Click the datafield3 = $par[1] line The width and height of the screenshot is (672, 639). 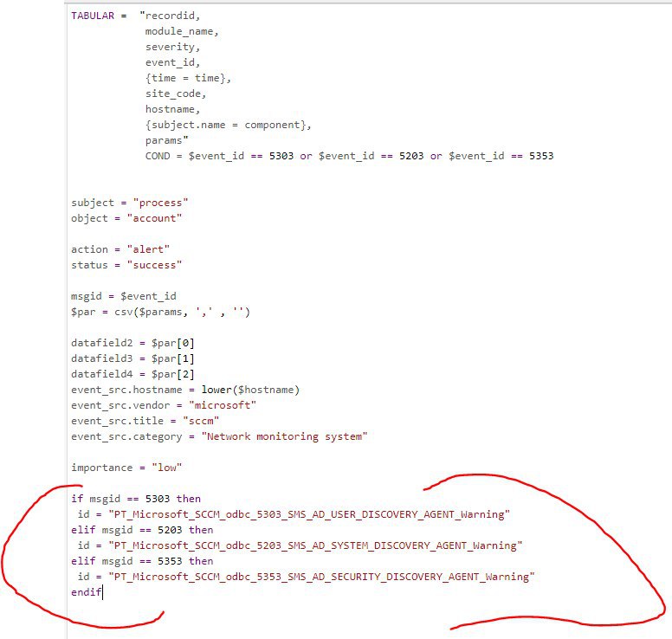pos(132,358)
